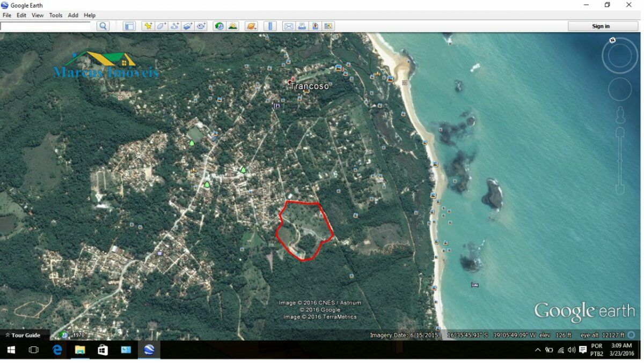Add an image overlay
The height and width of the screenshot is (363, 644).
point(188,26)
